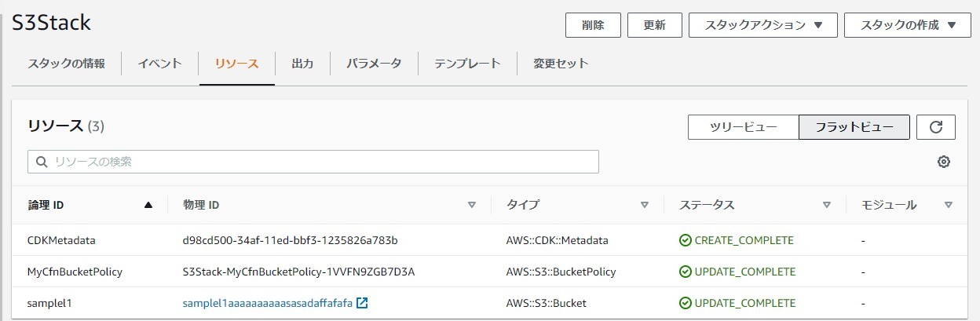This screenshot has width=980, height=321.
Task: Filter arrow on 物理 ID column
Action: click(x=472, y=205)
